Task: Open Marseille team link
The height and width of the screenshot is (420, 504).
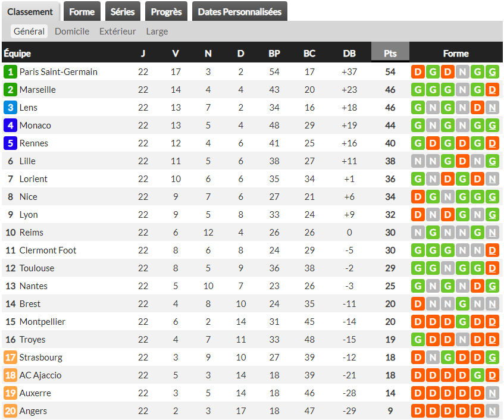Action: coord(37,90)
